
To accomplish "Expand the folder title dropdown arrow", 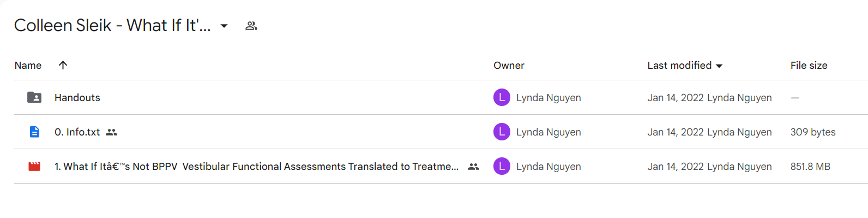I will coord(224,26).
